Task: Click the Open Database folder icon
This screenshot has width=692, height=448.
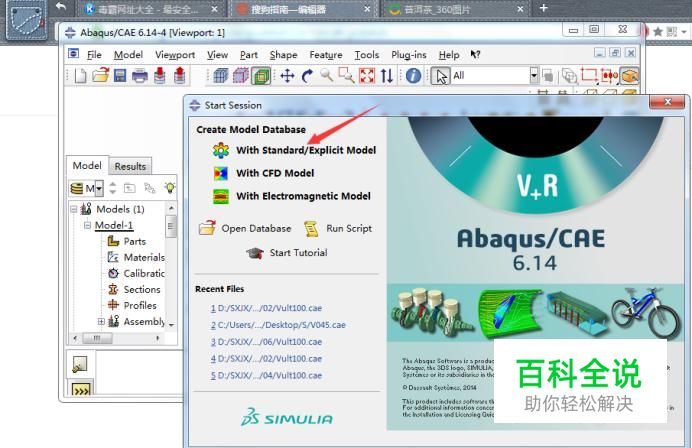Action: (207, 228)
